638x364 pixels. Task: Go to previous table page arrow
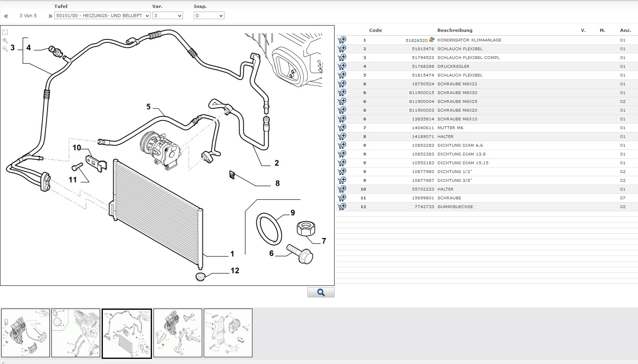(x=6, y=16)
